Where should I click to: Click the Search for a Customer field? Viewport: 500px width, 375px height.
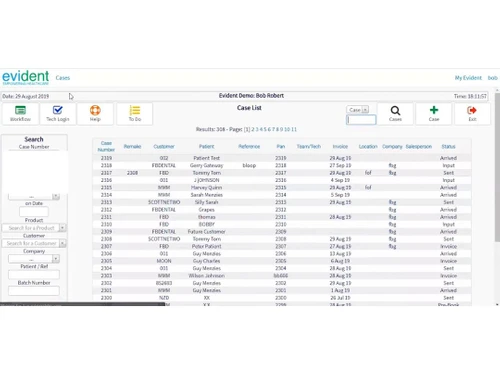tap(31, 243)
